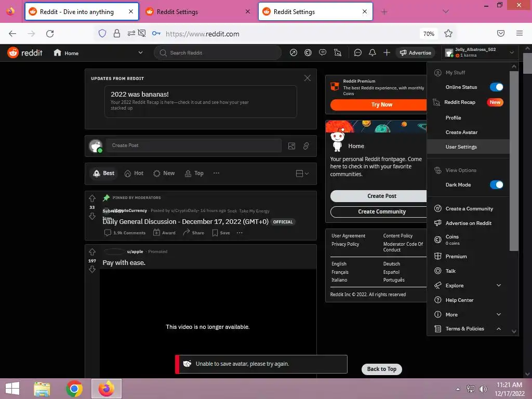Screen dimensions: 532x399
Task: Click the moderation icon next to Talk
Action: point(338,52)
